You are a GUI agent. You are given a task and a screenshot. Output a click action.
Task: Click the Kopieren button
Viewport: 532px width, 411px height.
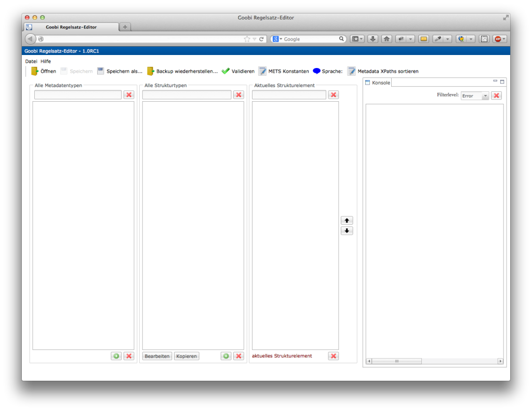pyautogui.click(x=187, y=356)
